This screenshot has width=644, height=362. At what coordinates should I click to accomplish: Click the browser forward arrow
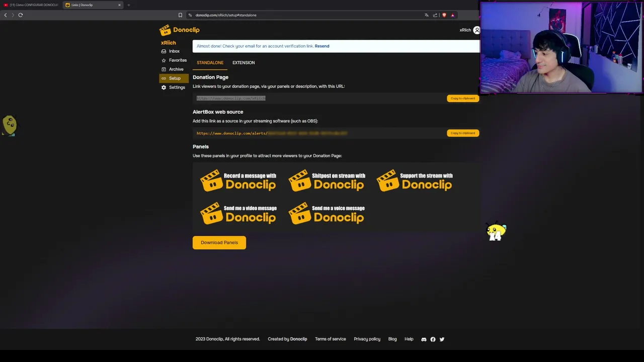point(13,15)
